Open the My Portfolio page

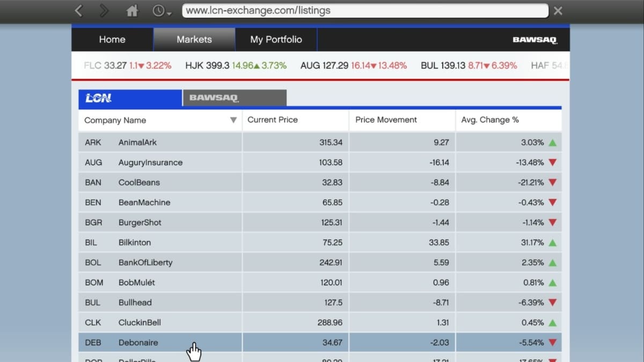coord(276,40)
